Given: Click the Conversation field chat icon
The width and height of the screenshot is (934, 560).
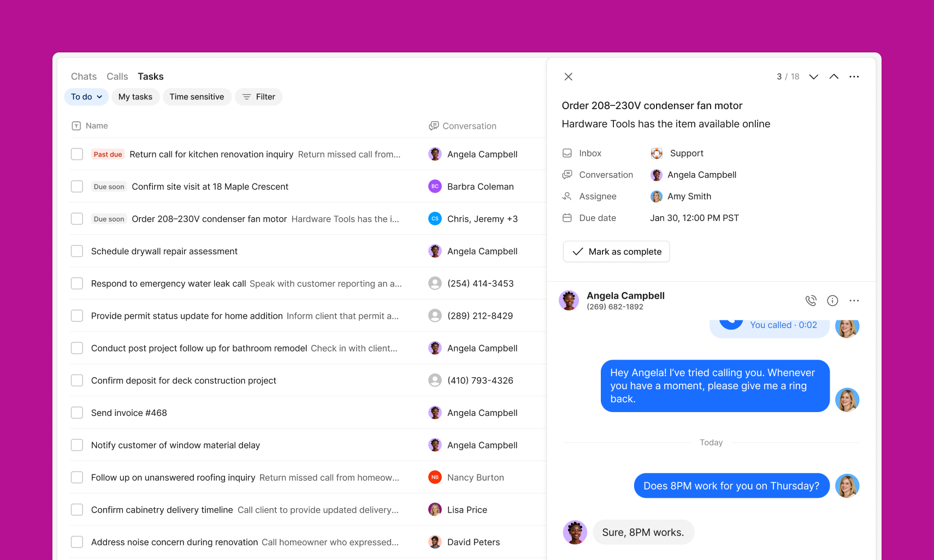Looking at the screenshot, I should [567, 175].
